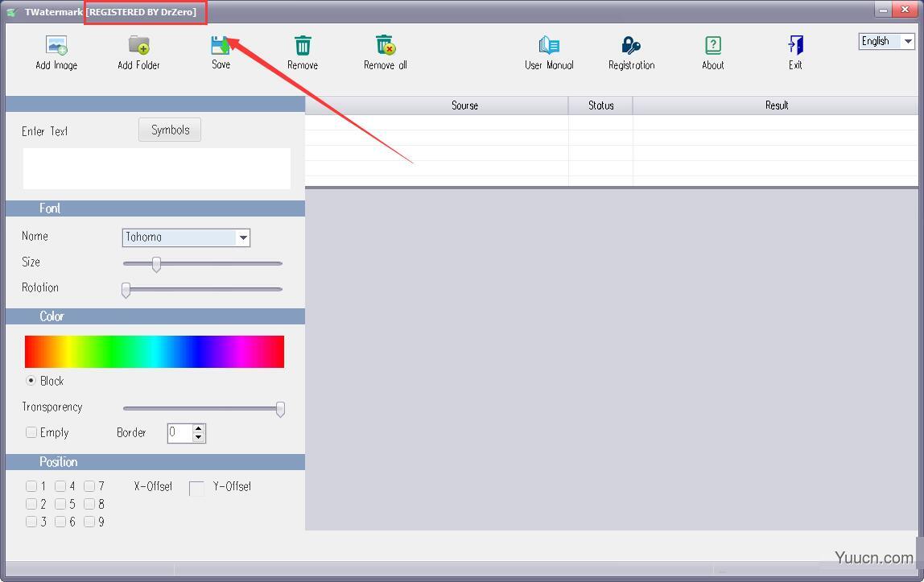Decrease the Border value with down arrow
This screenshot has height=582, width=924.
[x=199, y=438]
